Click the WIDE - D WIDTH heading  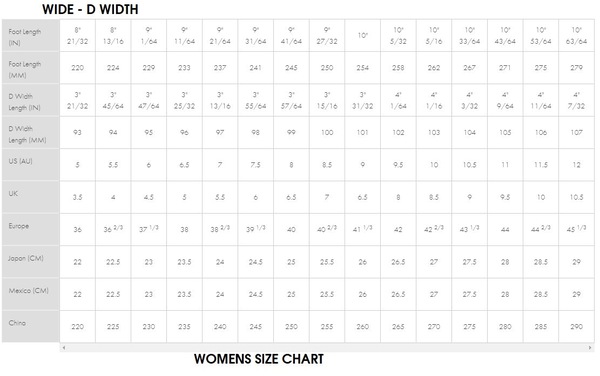point(90,10)
